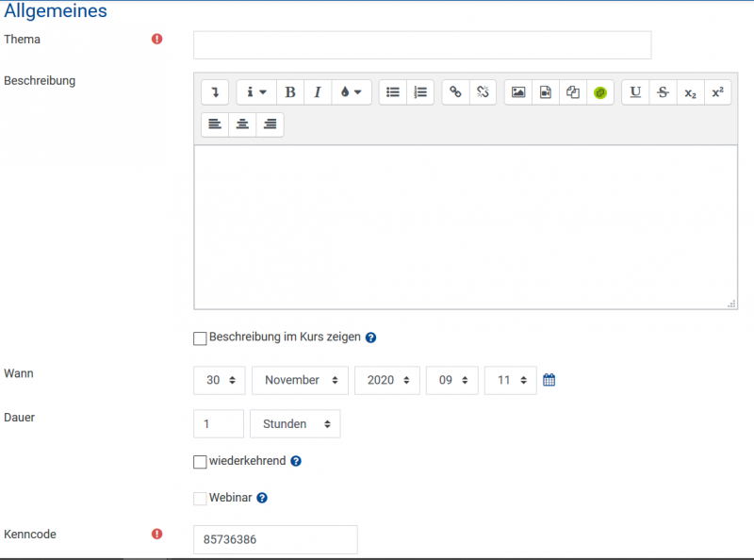Open the text color dropdown
The width and height of the screenshot is (754, 560).
[351, 92]
